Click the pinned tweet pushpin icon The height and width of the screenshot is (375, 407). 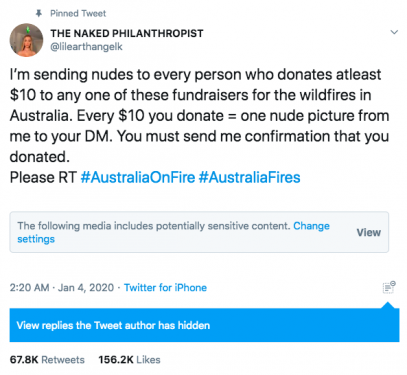pos(39,13)
